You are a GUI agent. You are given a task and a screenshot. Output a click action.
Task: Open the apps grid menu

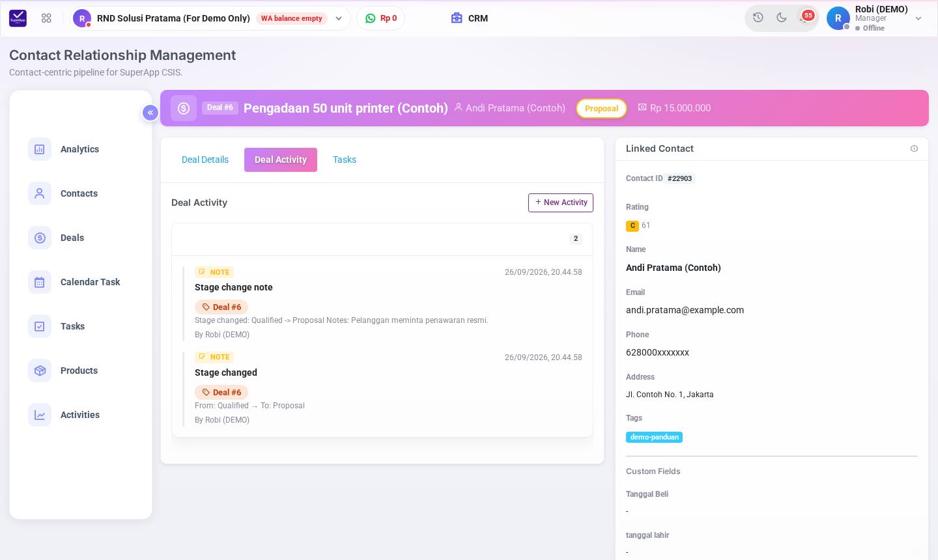pyautogui.click(x=46, y=18)
